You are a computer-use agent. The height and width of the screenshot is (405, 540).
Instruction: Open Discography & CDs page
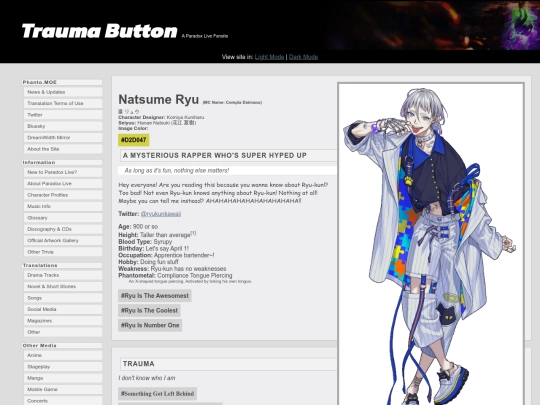point(63,229)
